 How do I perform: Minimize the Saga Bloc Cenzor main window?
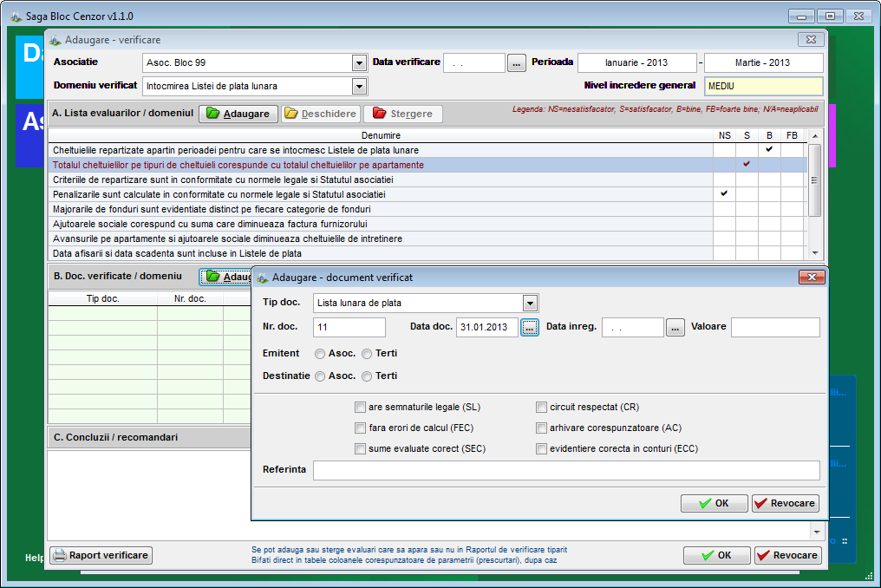[802, 16]
